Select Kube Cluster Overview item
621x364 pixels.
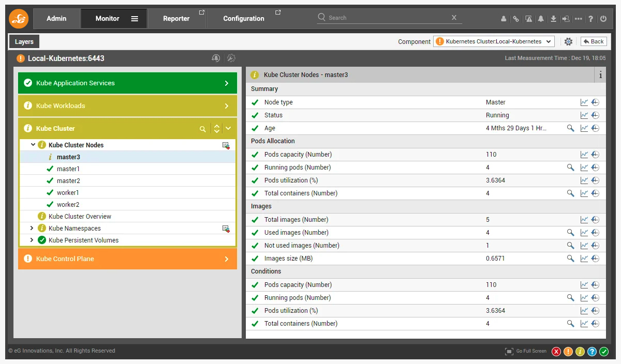click(x=80, y=217)
